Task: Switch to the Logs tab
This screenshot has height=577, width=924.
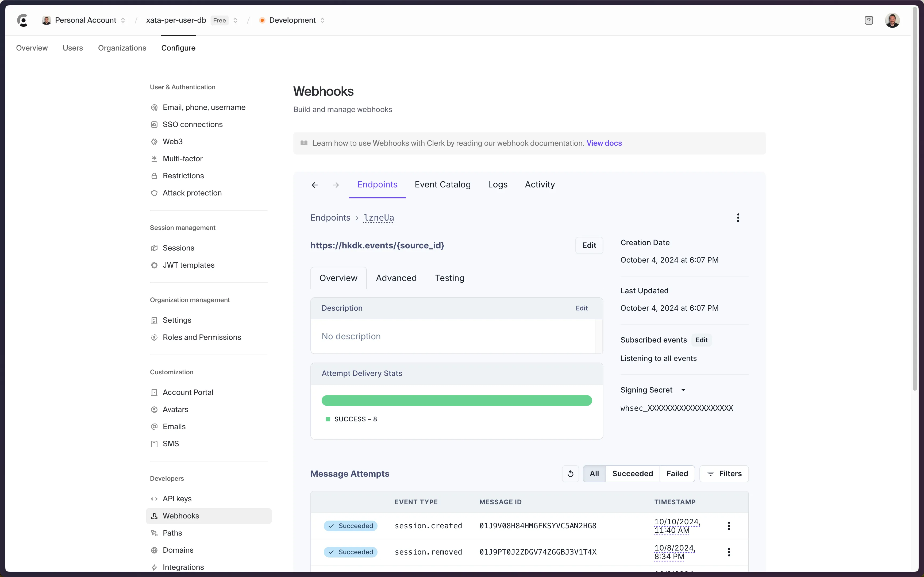Action: tap(498, 185)
